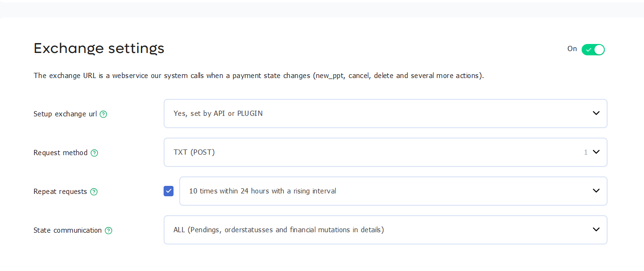
Task: Open the '10 times within 24 hours' dropdown
Action: [393, 191]
